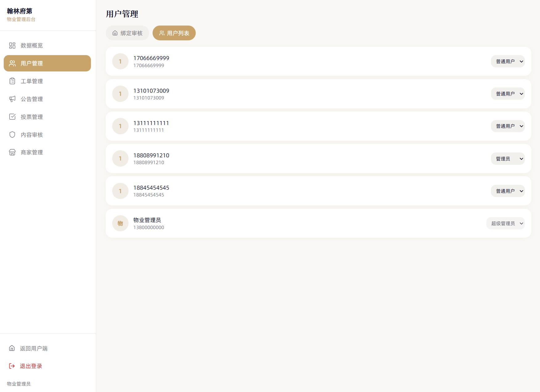Click the 内容审核 shield icon
This screenshot has height=392, width=540.
click(12, 135)
